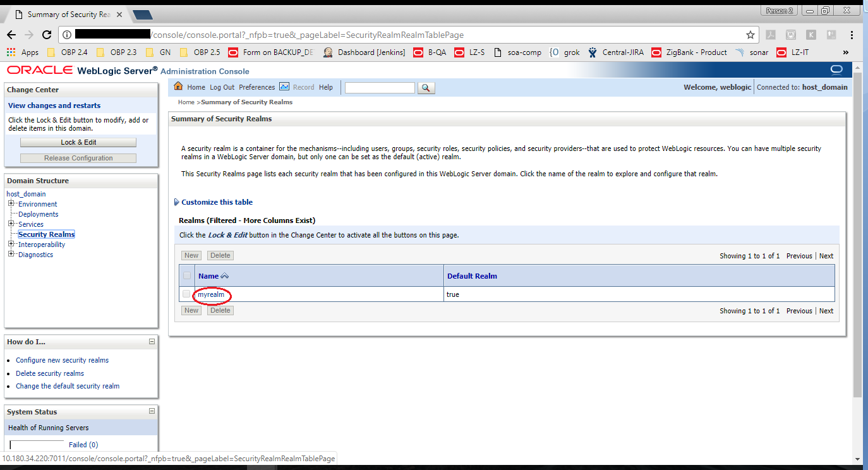Bookmark this page with the star
This screenshot has height=470, width=868.
(x=750, y=35)
